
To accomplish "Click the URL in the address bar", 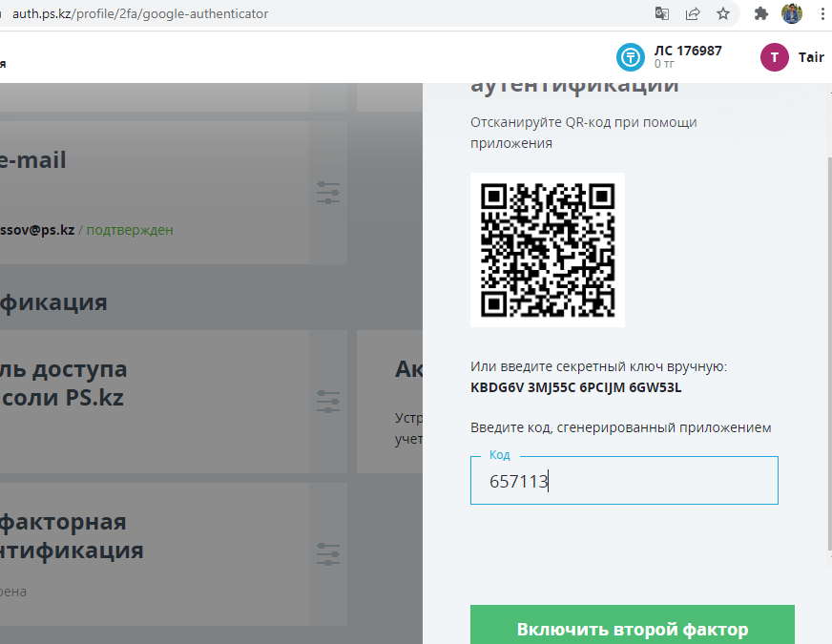I will tap(140, 13).
